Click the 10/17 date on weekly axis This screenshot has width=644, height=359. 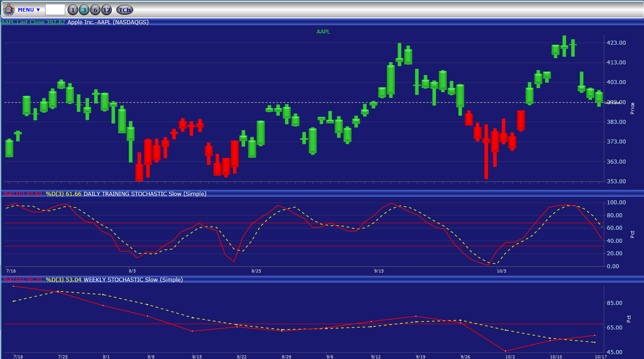(601, 356)
